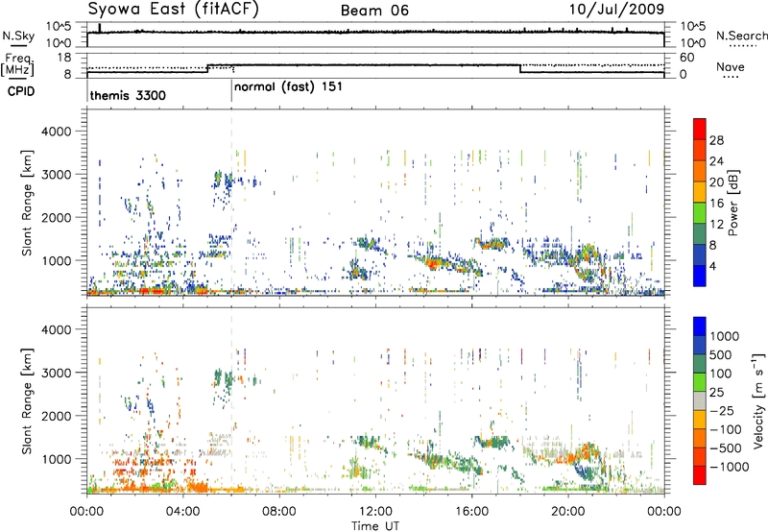Image resolution: width=768 pixels, height=532 pixels.
Task: Select the "Power [dB]" colorbar title
Action: coord(732,203)
